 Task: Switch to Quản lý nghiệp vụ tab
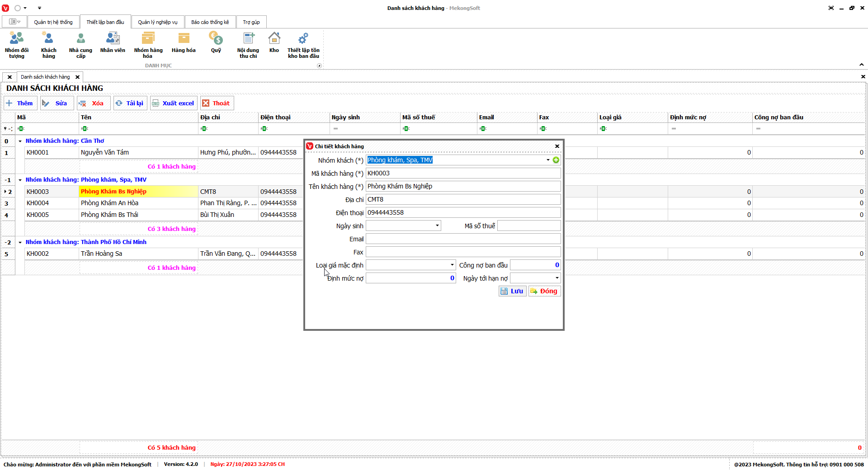point(157,22)
